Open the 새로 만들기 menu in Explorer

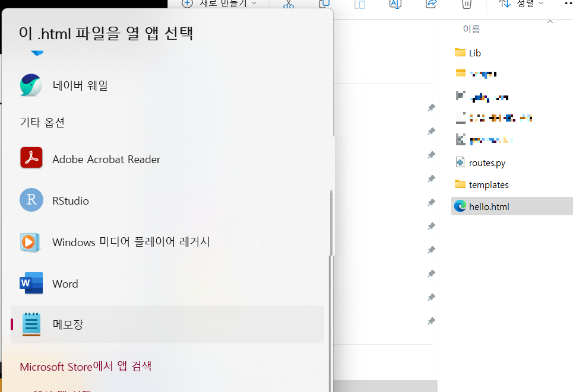pos(219,4)
